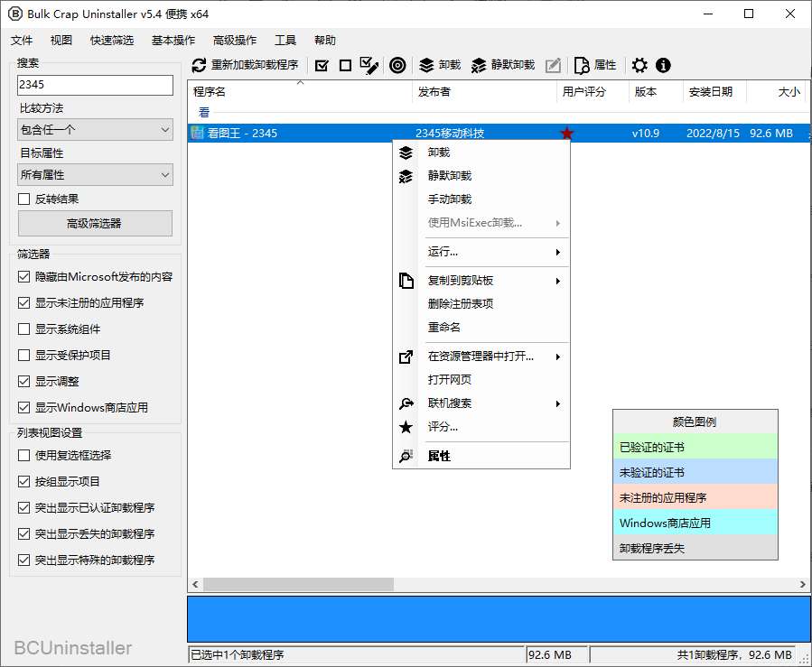Click the search input containing 2345

94,85
